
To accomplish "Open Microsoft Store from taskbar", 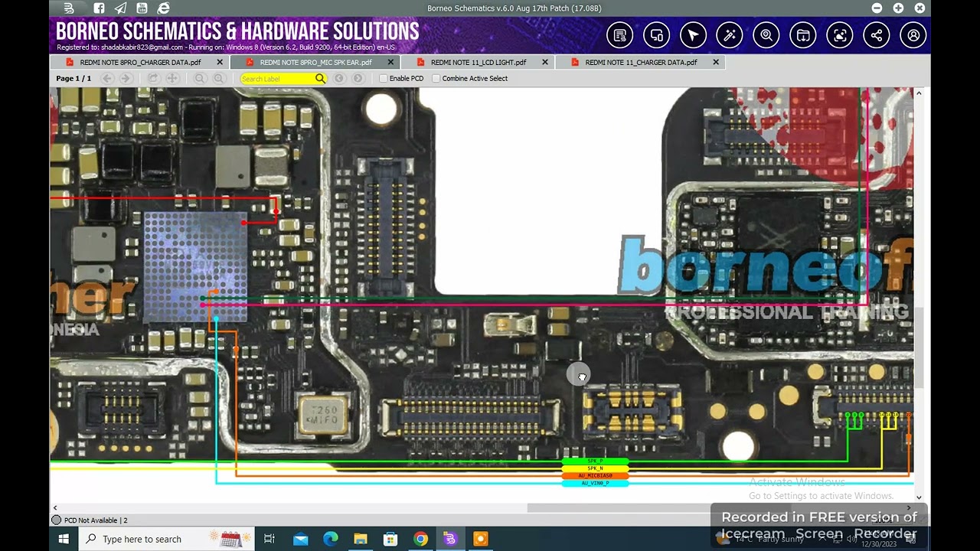I will (x=390, y=539).
